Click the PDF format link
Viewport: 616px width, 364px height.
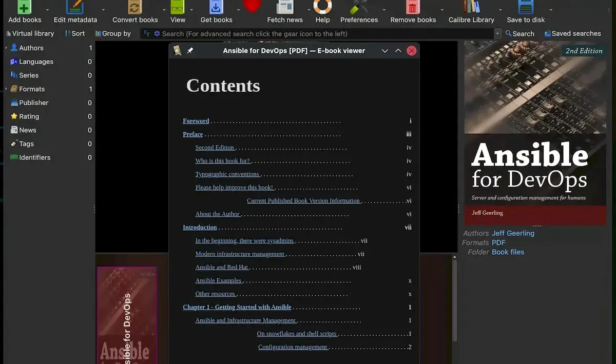[498, 242]
